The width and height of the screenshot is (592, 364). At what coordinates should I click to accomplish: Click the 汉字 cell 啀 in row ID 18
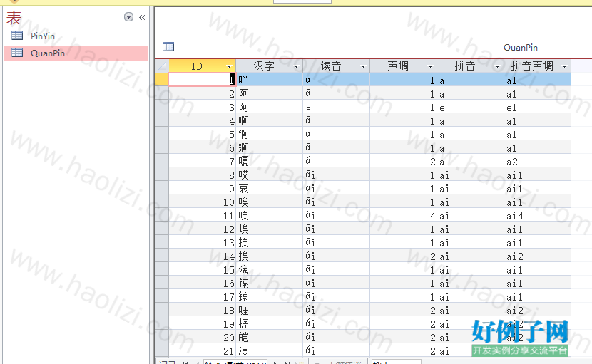coord(270,311)
